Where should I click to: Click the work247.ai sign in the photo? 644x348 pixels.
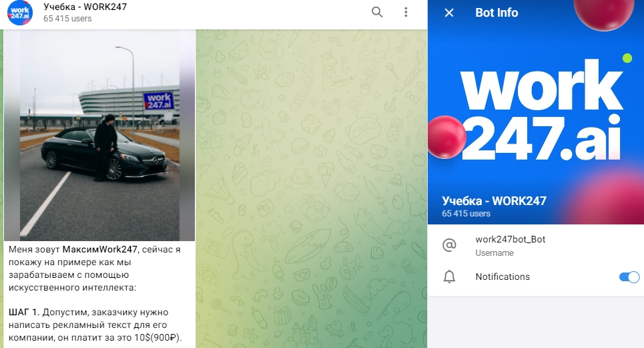click(x=159, y=101)
